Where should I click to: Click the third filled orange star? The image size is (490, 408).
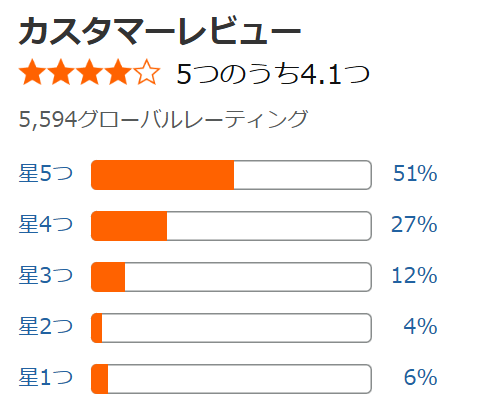tap(90, 72)
